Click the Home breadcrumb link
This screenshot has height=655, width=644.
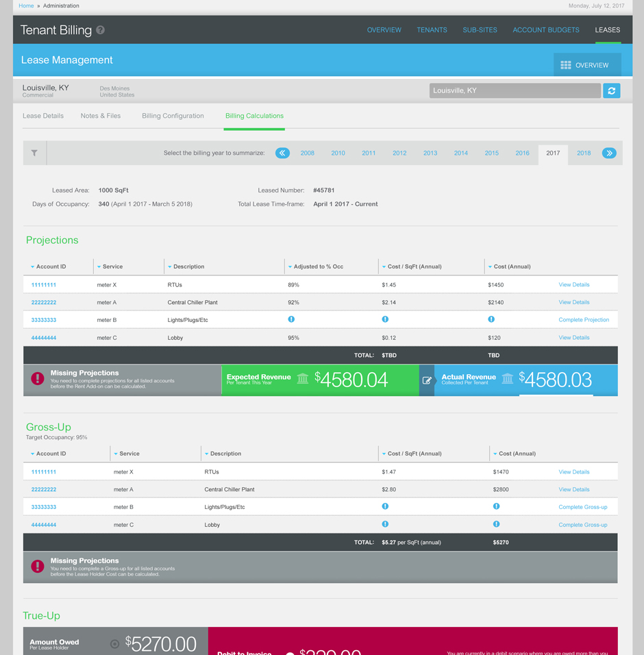pos(26,6)
